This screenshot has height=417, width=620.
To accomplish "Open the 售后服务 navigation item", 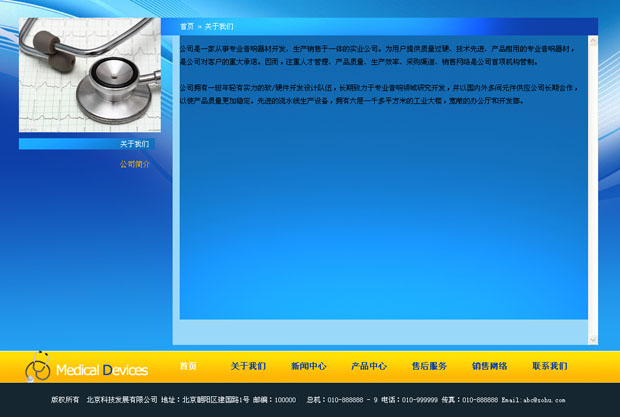I will (x=429, y=366).
